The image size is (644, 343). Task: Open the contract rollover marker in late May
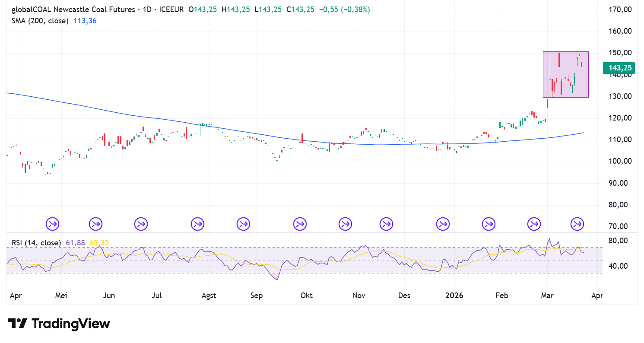[95, 224]
